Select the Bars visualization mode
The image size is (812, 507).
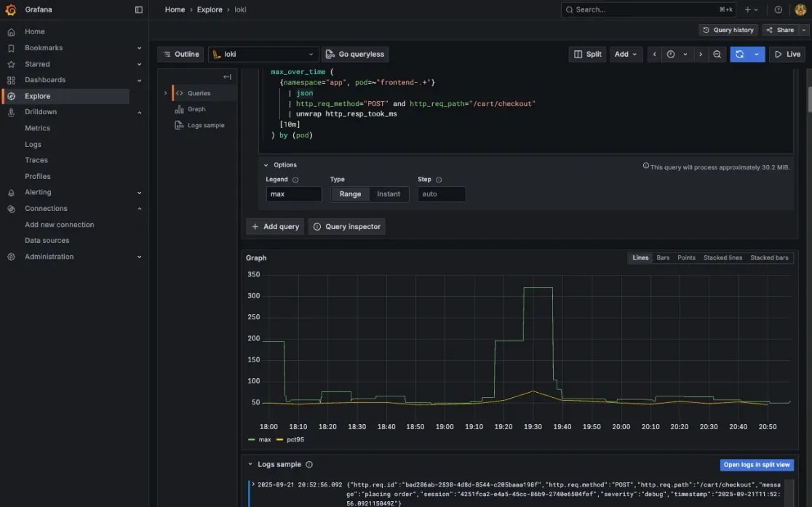(662, 258)
